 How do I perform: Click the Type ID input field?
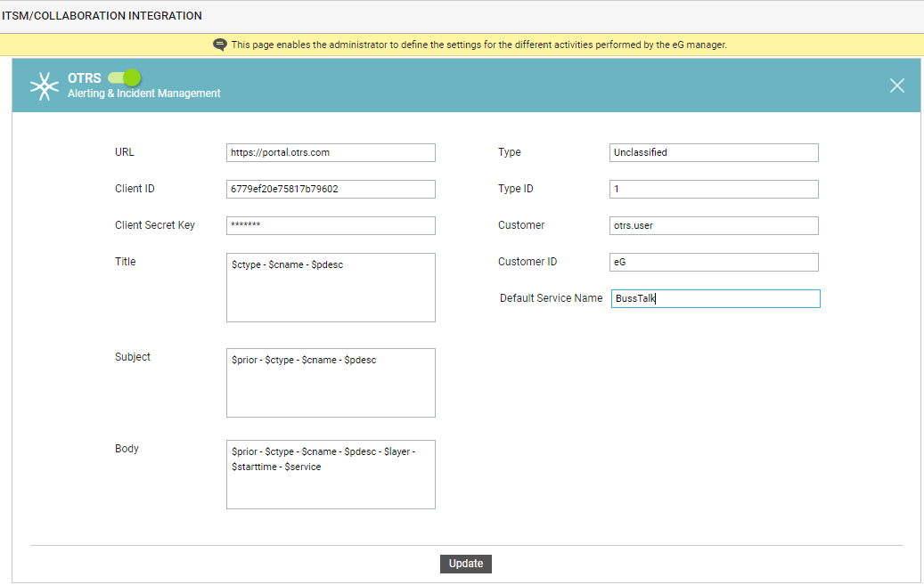click(714, 189)
